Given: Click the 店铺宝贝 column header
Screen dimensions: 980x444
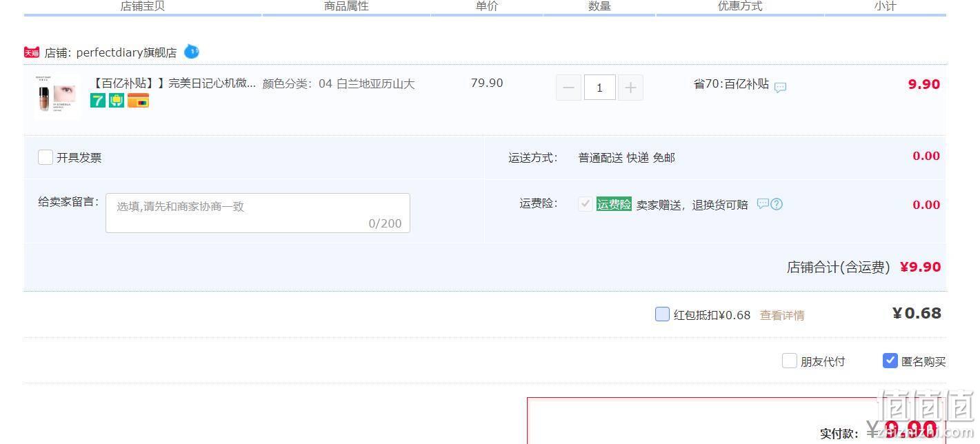Looking at the screenshot, I should [x=143, y=6].
